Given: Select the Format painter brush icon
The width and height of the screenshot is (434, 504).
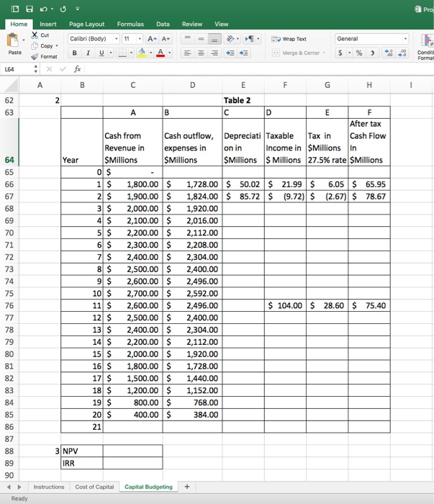Looking at the screenshot, I should [x=35, y=57].
